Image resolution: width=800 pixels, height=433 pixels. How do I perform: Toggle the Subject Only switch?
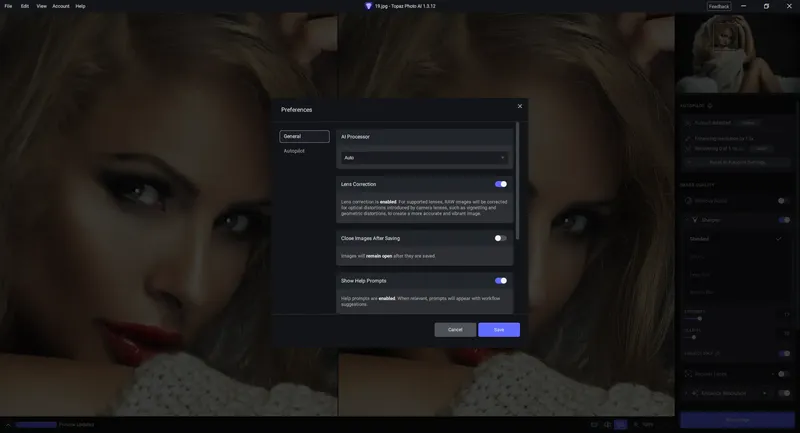pos(784,353)
